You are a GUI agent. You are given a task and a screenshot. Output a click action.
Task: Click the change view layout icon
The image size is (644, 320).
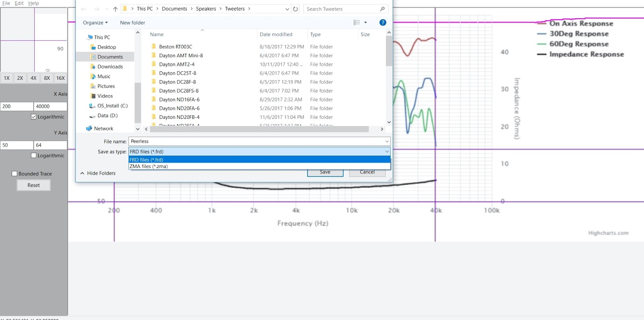pyautogui.click(x=357, y=23)
